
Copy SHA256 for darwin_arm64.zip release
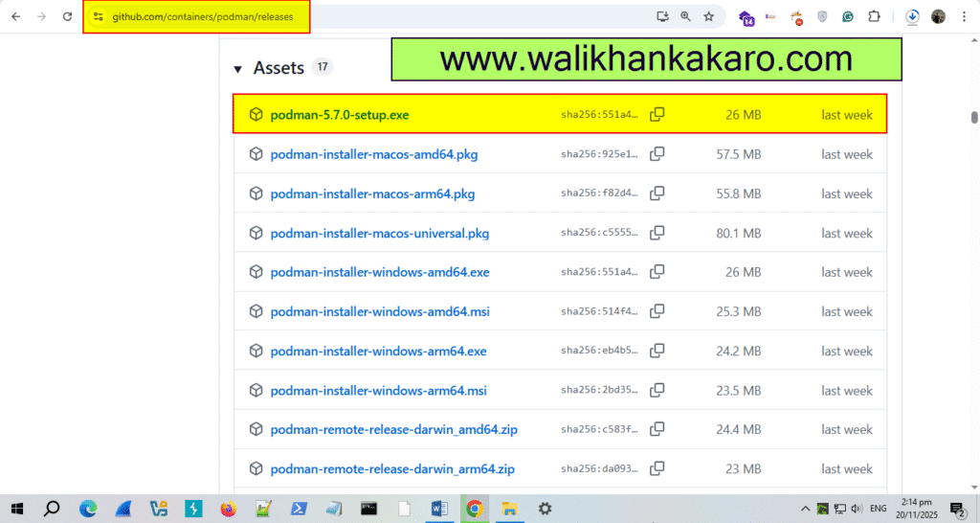(657, 468)
